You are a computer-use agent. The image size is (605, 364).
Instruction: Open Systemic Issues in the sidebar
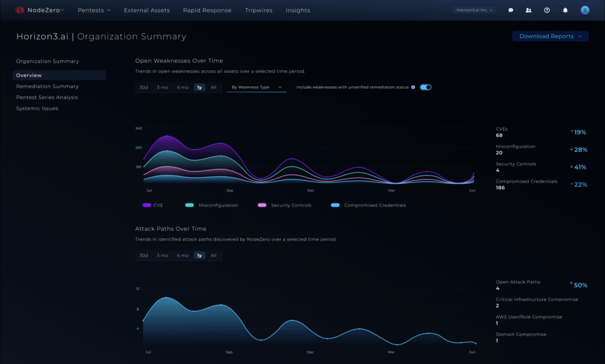click(37, 109)
